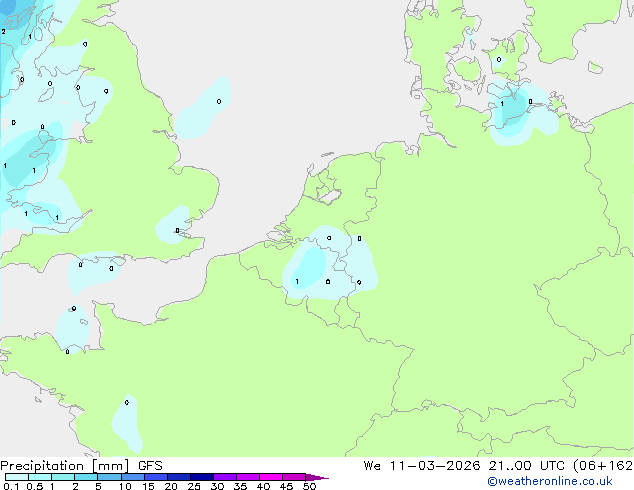
Task: Click the 0.1–0.5 mm legend swatch
Action: click(17, 477)
